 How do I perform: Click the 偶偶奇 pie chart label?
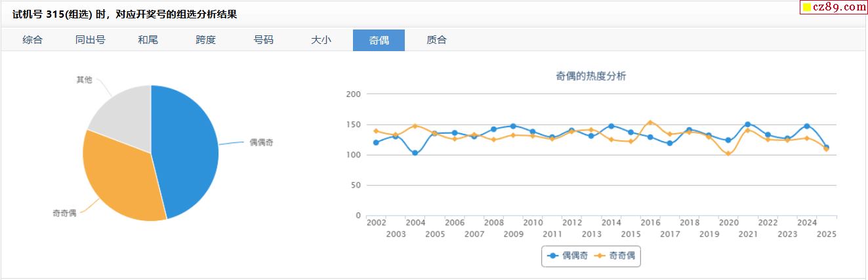click(x=260, y=142)
